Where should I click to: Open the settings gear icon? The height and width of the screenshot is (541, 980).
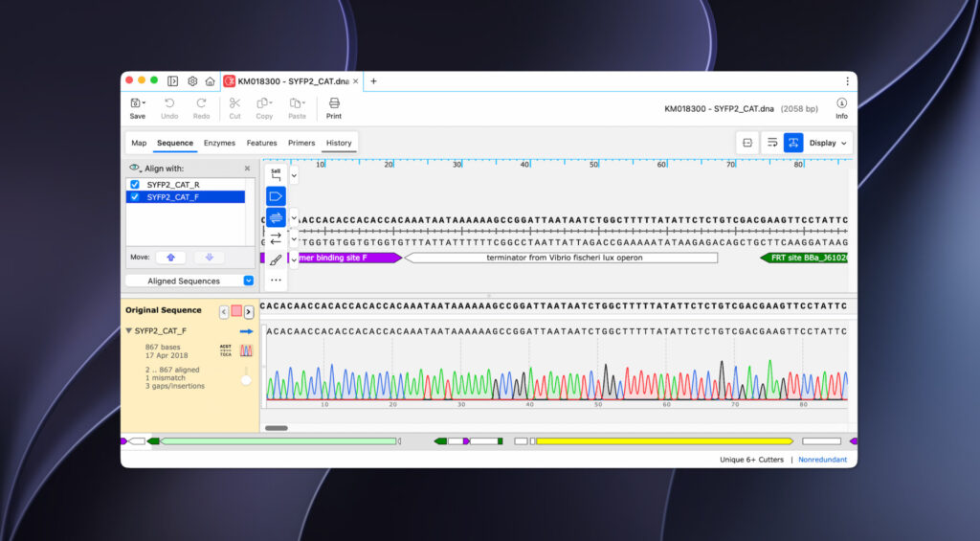click(192, 81)
